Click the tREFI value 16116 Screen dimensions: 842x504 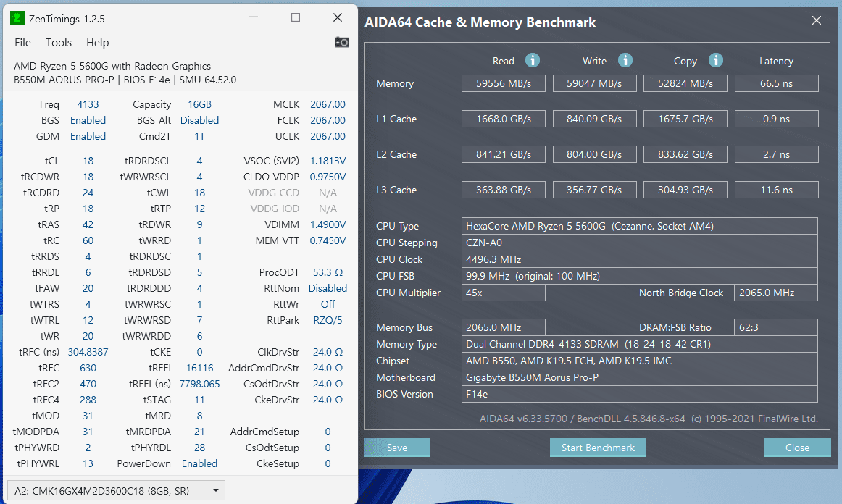point(200,368)
